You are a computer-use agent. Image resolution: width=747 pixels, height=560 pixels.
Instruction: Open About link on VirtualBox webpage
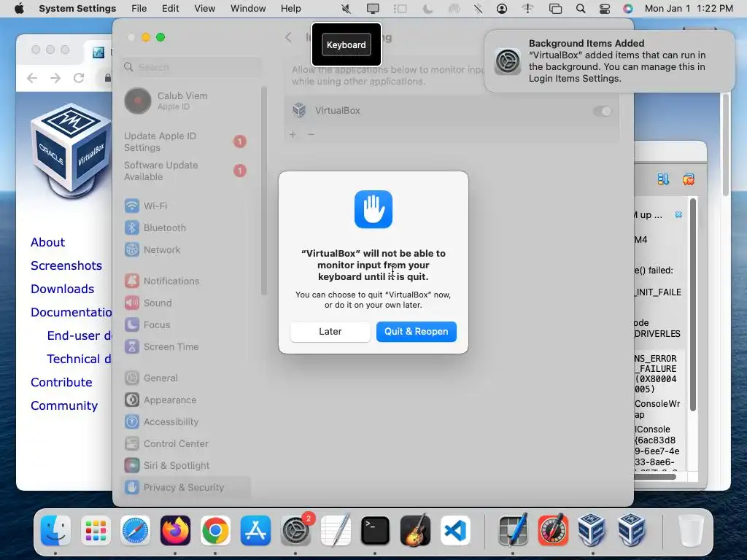coord(47,242)
